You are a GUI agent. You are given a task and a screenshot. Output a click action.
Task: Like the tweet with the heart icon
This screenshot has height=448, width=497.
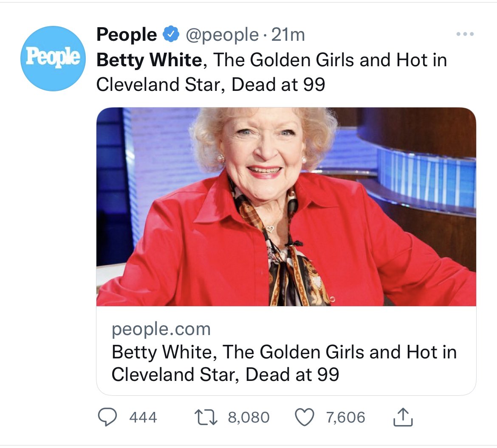tap(305, 417)
